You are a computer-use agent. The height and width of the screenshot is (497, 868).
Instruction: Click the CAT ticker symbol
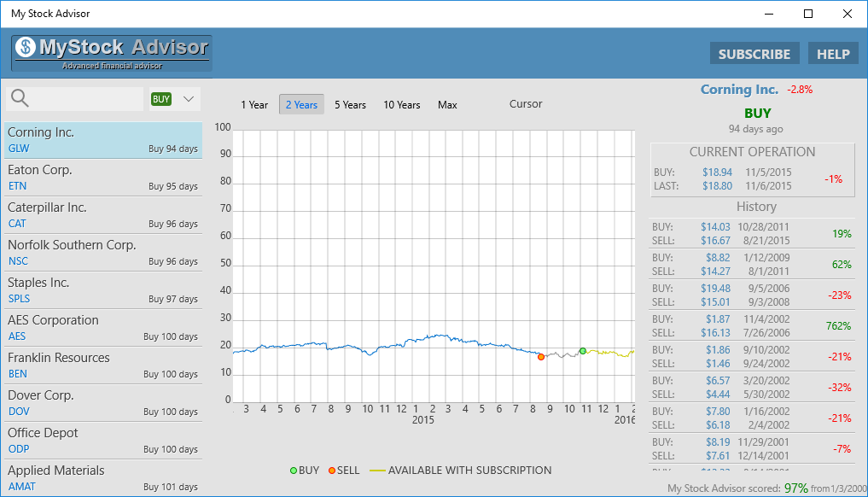point(17,223)
